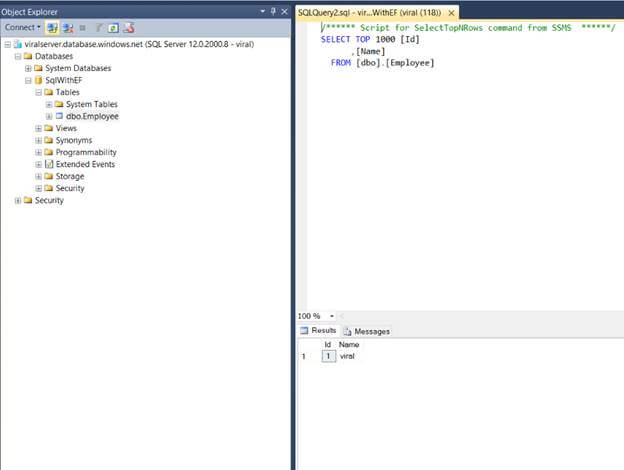The width and height of the screenshot is (624, 470).
Task: Select the Programmability folder
Action: click(x=86, y=152)
